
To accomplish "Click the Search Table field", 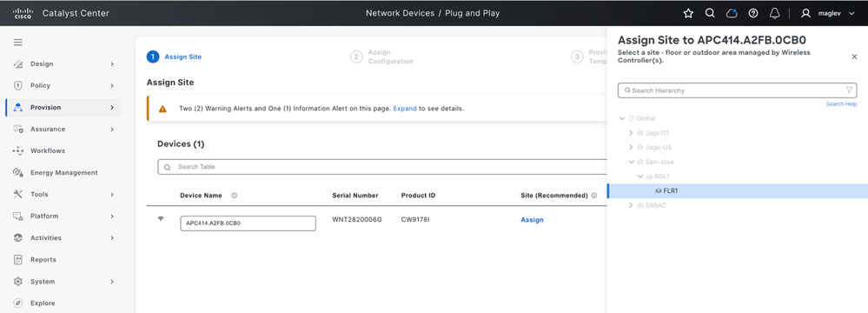I will tap(382, 167).
